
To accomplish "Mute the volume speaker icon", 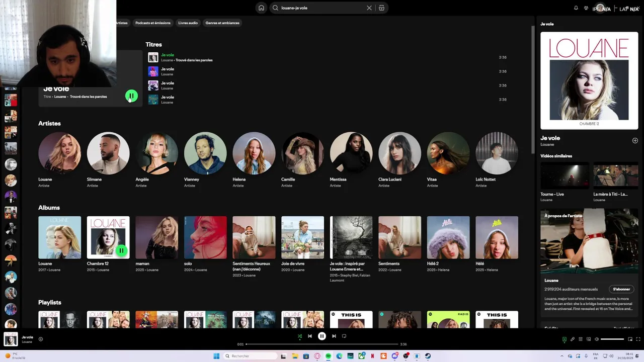I will [x=597, y=339].
